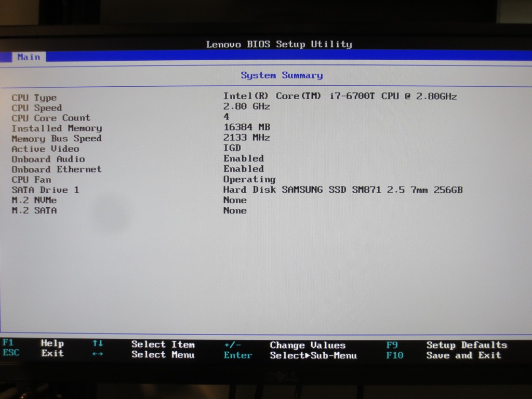The width and height of the screenshot is (532, 399).
Task: Click the core count value 4
Action: (227, 117)
